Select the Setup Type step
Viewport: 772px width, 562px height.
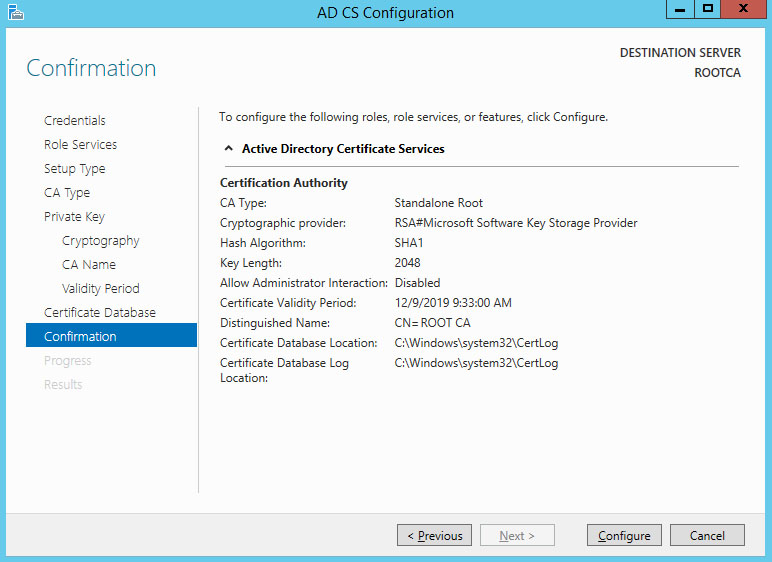(74, 169)
